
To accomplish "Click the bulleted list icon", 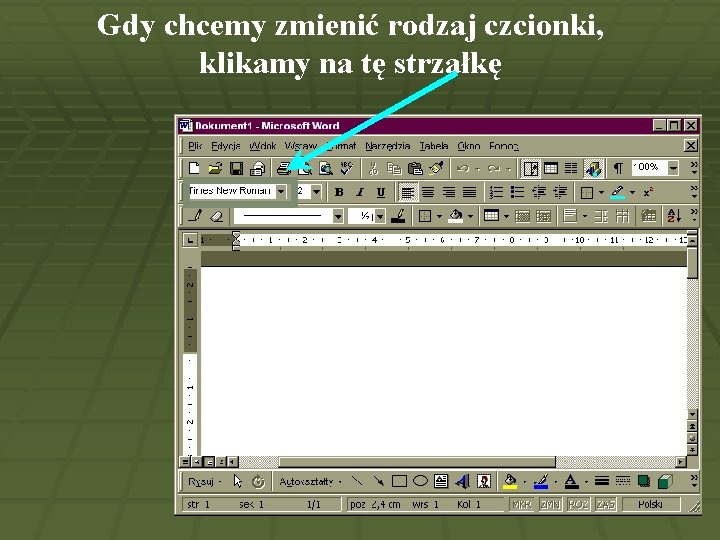I will pos(518,192).
